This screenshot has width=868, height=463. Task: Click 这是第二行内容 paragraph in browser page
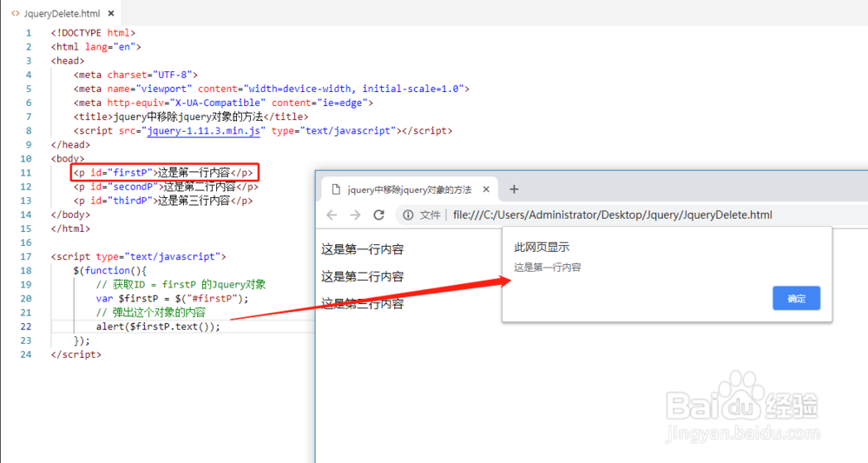363,276
